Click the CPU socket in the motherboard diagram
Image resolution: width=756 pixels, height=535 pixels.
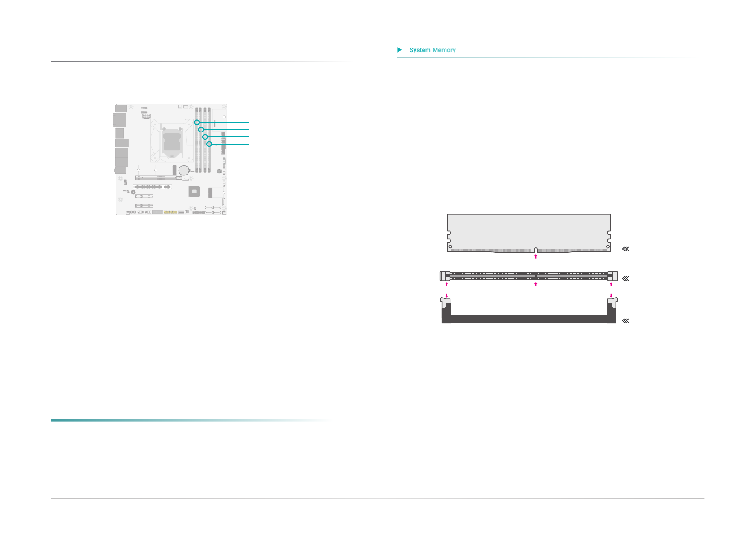pyautogui.click(x=171, y=141)
